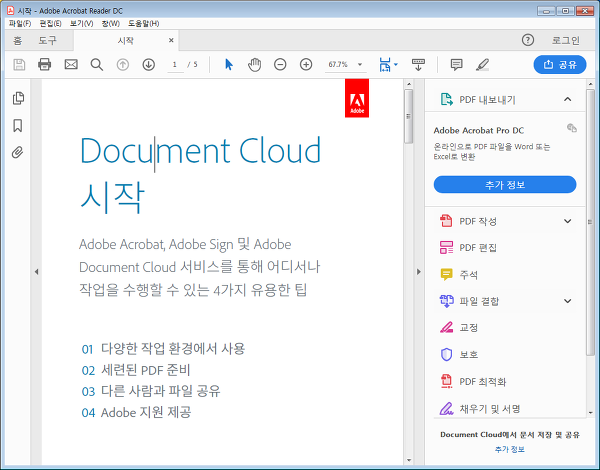
Task: Click the 채우기 및 서명 icon
Action: (446, 408)
